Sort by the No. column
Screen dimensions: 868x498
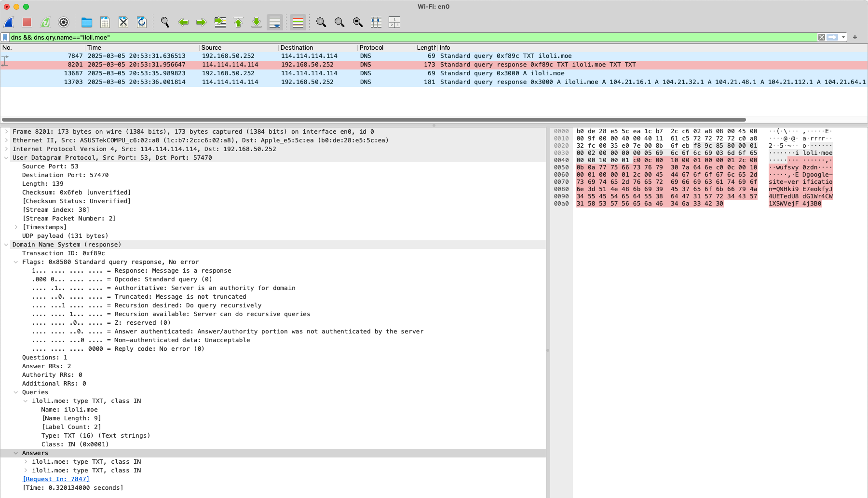42,48
